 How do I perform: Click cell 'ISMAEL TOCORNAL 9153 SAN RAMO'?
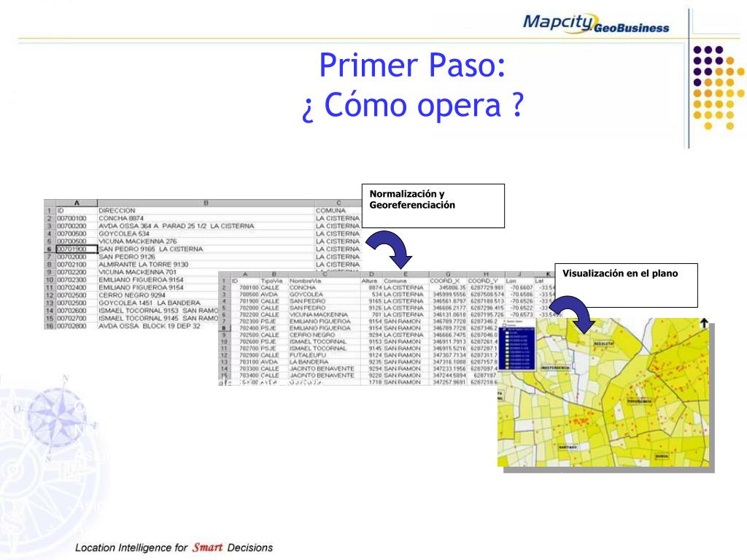pyautogui.click(x=158, y=311)
